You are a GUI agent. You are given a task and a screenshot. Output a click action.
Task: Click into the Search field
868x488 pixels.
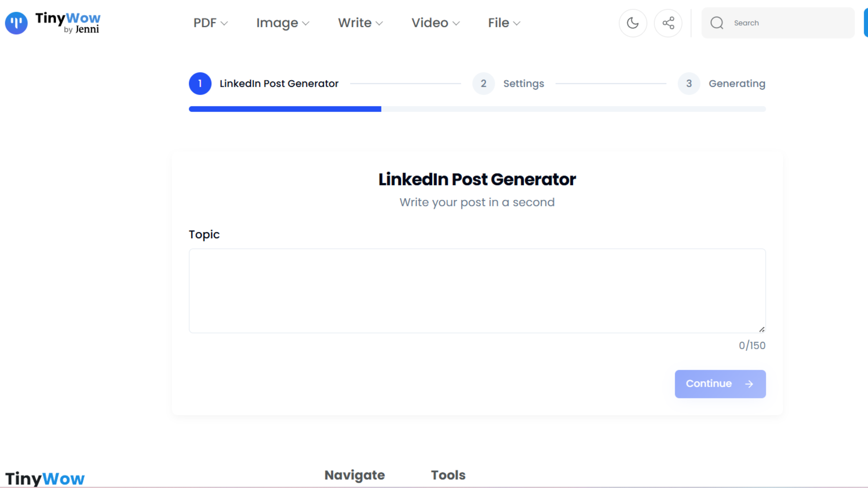pyautogui.click(x=789, y=23)
